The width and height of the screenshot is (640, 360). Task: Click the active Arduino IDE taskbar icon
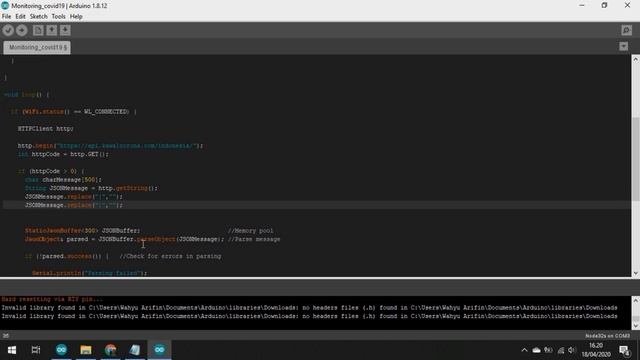(159, 350)
